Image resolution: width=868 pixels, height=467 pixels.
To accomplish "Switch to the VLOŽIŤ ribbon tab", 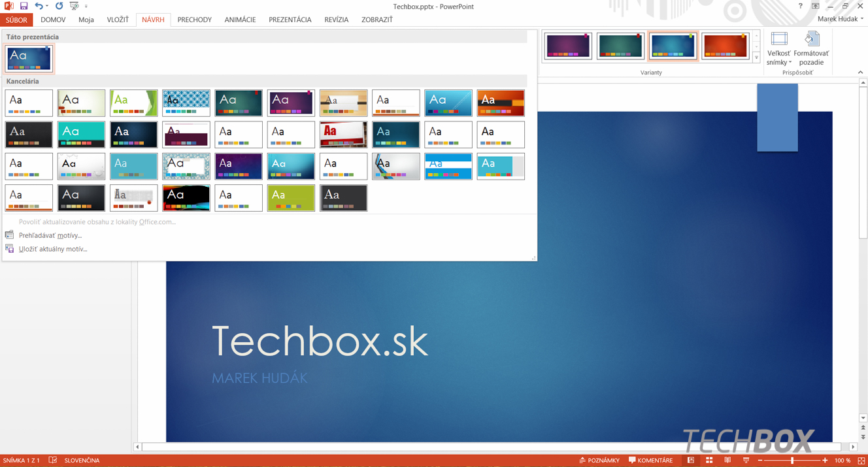I will pos(118,20).
